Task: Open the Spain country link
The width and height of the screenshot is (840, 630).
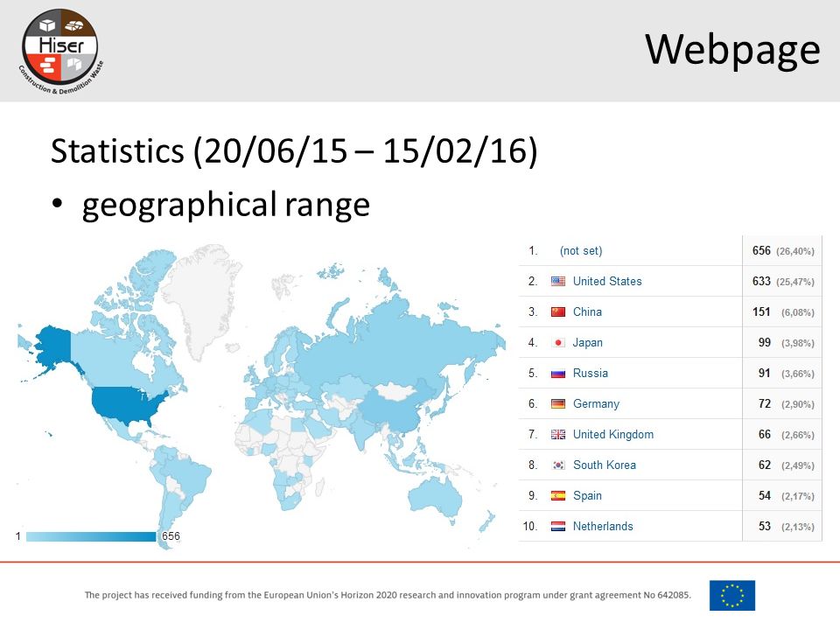Action: pos(587,495)
